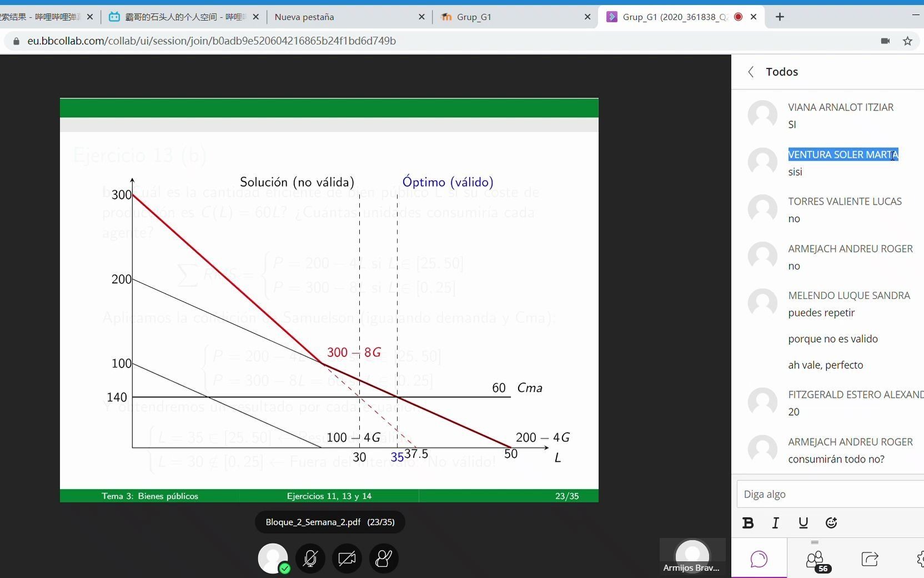Close the active Grup_G1 2020 tab
Viewport: 924px width, 578px height.
pos(754,17)
